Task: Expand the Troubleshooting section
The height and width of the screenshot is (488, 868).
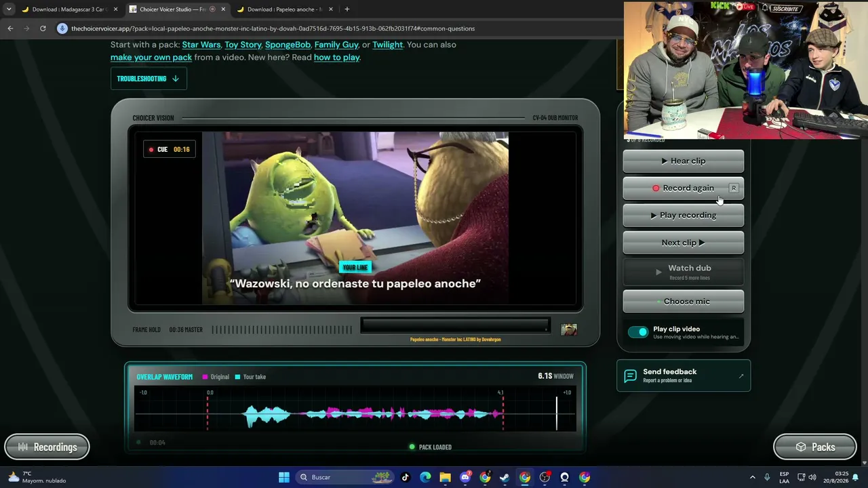Action: [x=149, y=79]
